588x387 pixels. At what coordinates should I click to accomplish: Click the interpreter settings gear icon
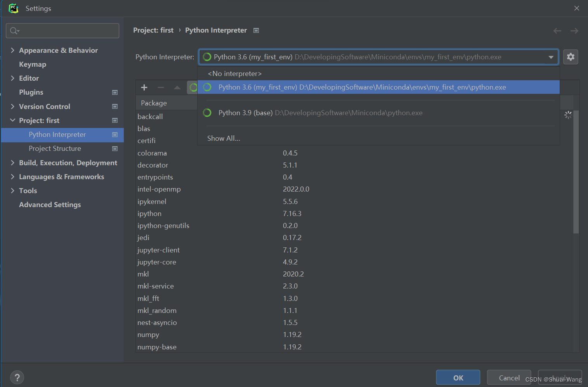pyautogui.click(x=571, y=57)
